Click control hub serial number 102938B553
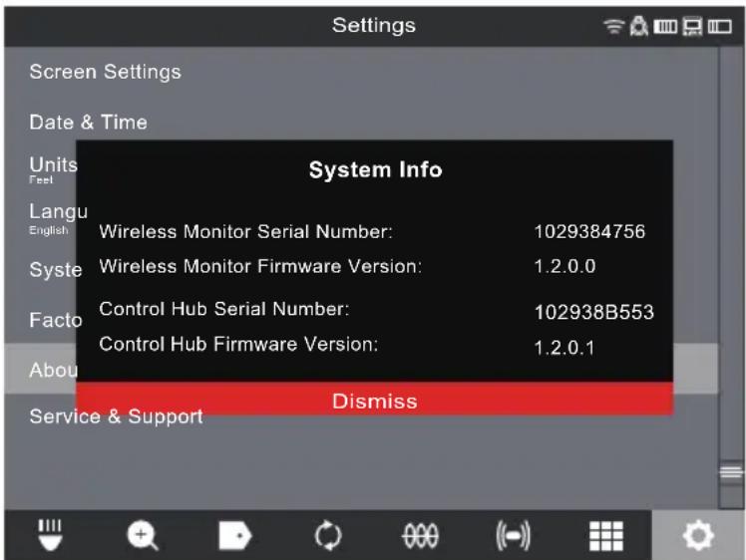Image resolution: width=746 pixels, height=560 pixels. [594, 312]
